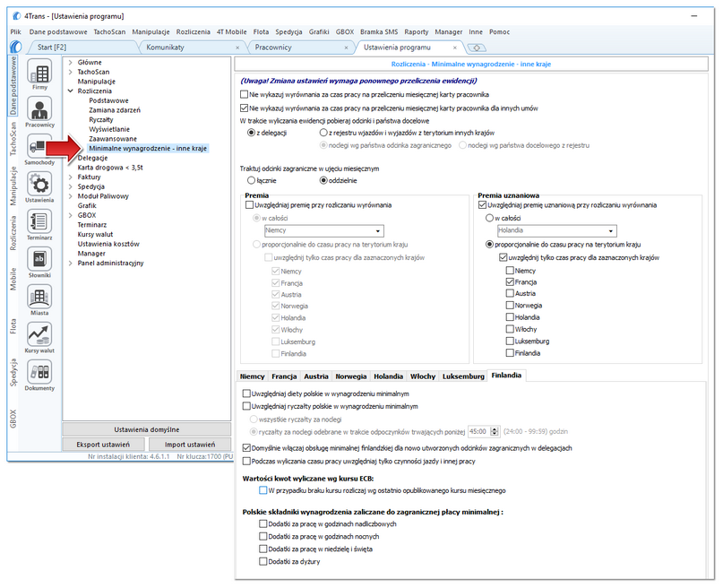
Task: Uncheck 'Nie wykazuj wyrównania... dla innych umów'
Action: (244, 108)
